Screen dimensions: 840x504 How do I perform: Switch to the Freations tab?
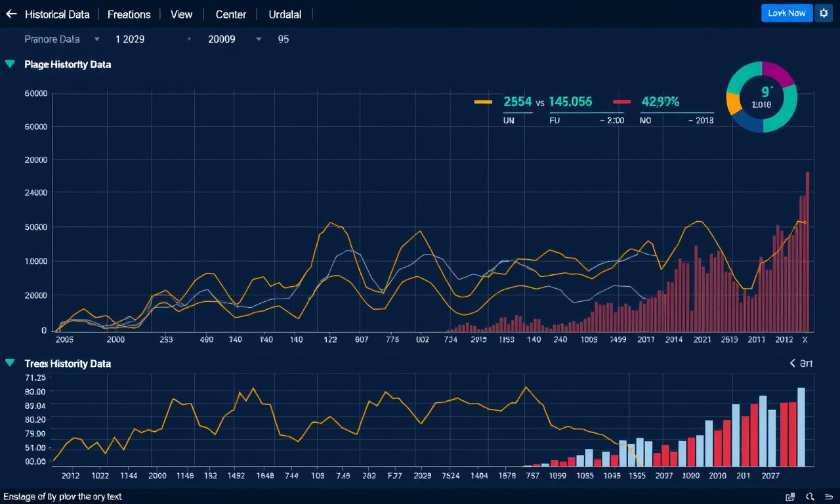click(129, 14)
